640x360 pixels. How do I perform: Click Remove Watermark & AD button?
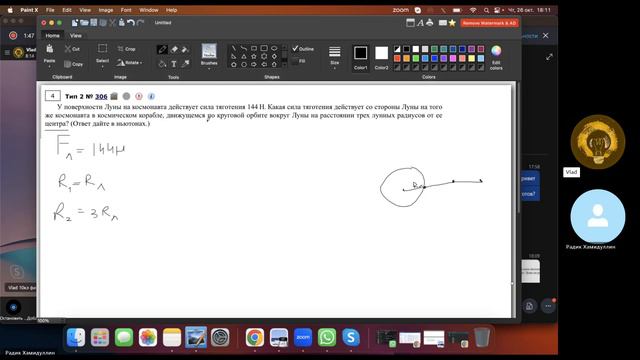(x=489, y=23)
